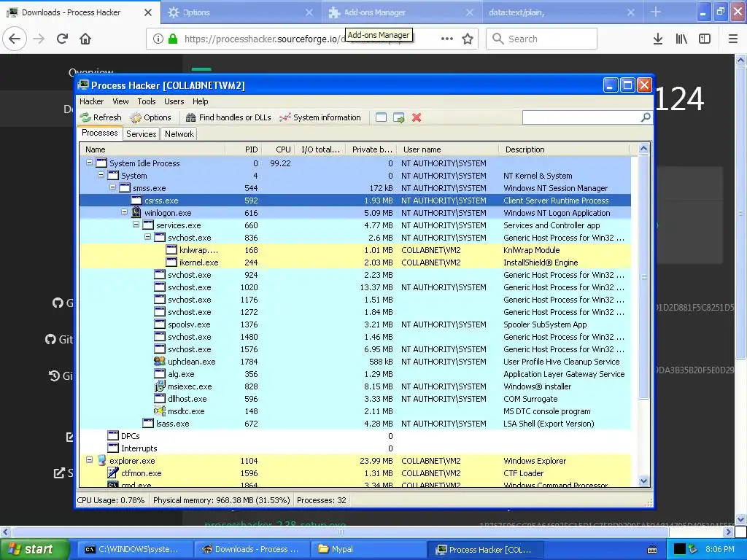Select the dllhost.exe process row

click(355, 399)
